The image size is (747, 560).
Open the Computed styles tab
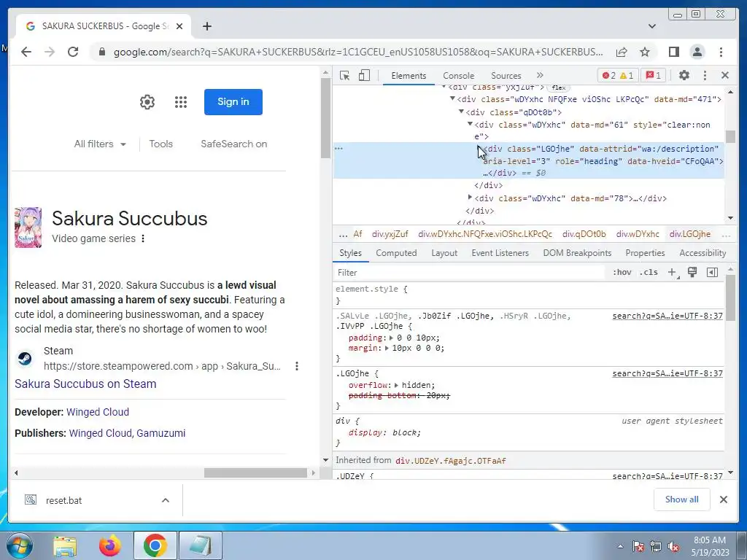coord(396,253)
